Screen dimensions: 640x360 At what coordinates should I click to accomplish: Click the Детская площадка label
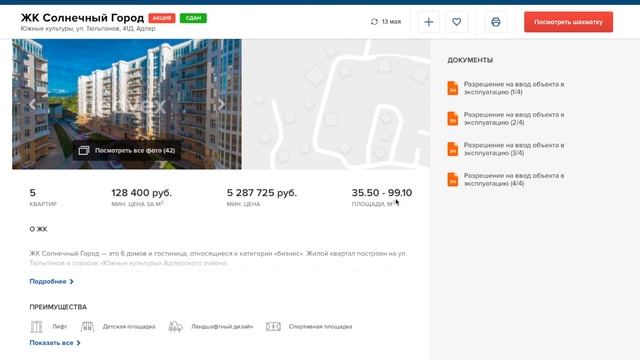pyautogui.click(x=129, y=327)
